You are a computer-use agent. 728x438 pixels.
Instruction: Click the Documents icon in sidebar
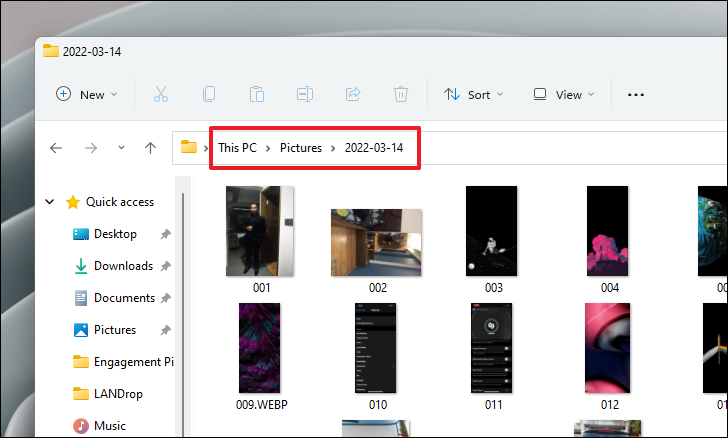pyautogui.click(x=81, y=298)
